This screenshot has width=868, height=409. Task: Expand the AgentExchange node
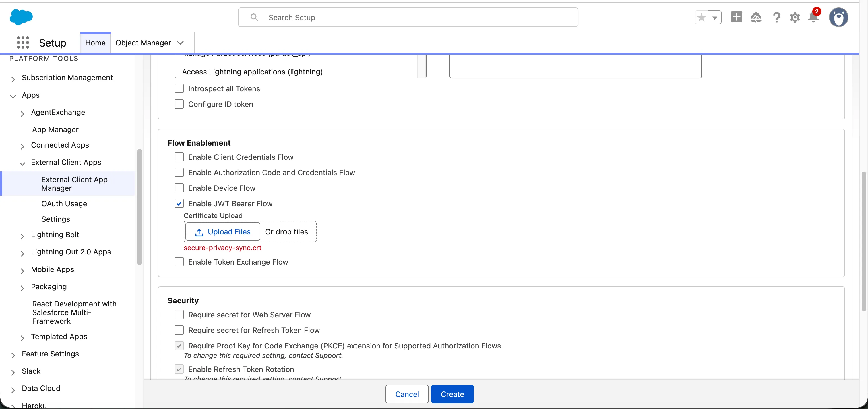(x=22, y=114)
